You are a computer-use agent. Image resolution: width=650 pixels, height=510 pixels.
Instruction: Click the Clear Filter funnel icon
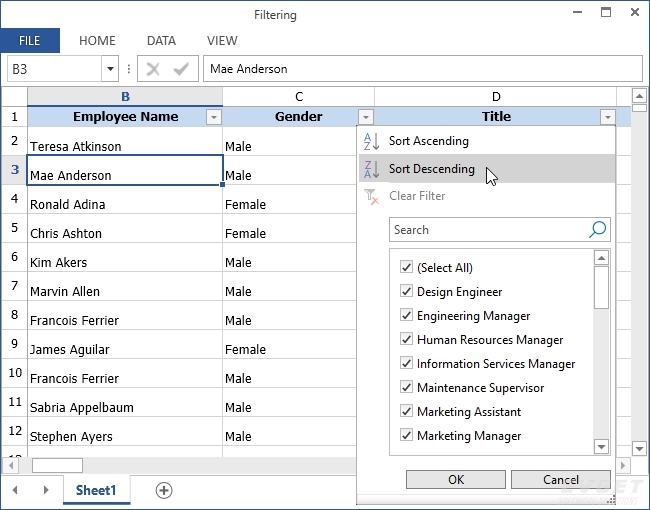(x=371, y=196)
